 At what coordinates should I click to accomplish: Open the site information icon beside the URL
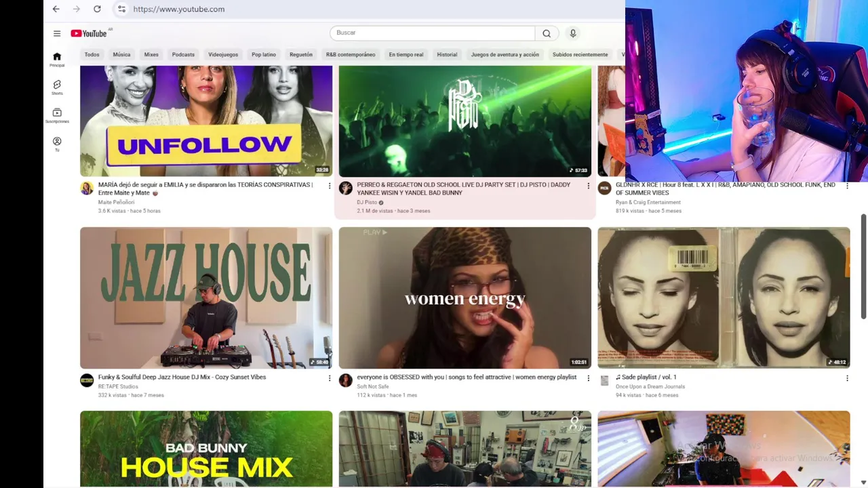[121, 9]
